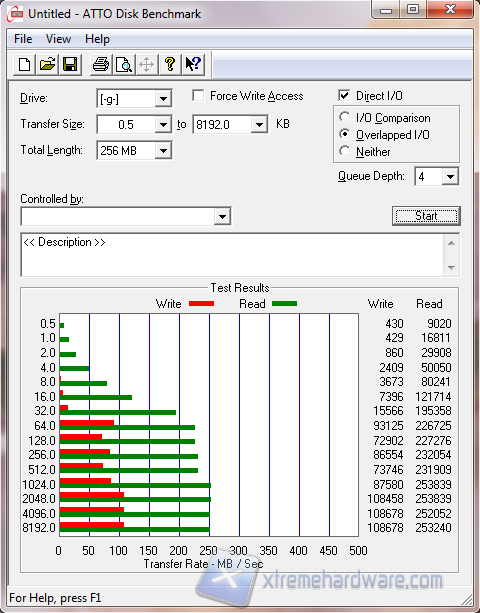Open the Total Length 256 MB dropdown
480x613 pixels.
click(x=163, y=151)
